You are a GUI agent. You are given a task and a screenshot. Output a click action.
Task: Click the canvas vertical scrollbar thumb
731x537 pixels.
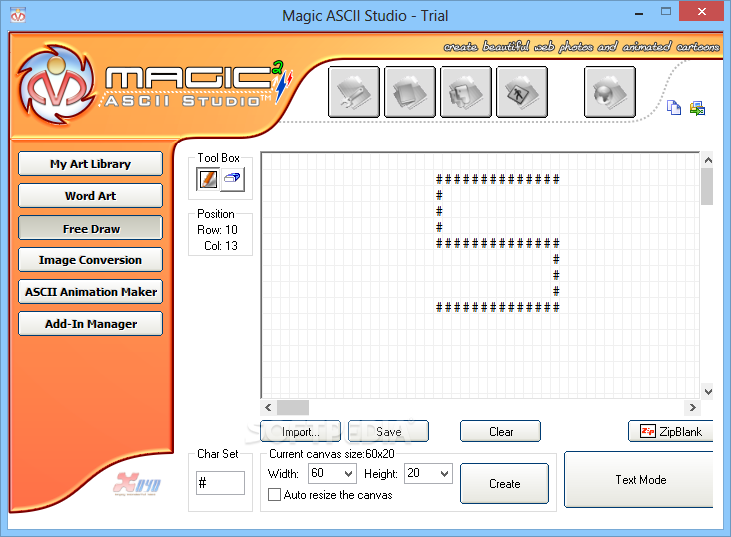tap(707, 186)
